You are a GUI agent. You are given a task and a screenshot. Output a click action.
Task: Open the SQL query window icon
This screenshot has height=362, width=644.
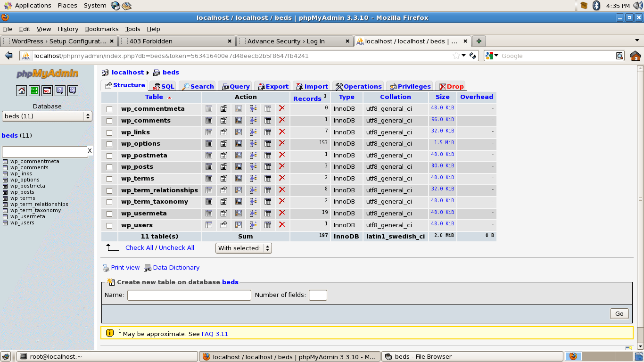(47, 90)
